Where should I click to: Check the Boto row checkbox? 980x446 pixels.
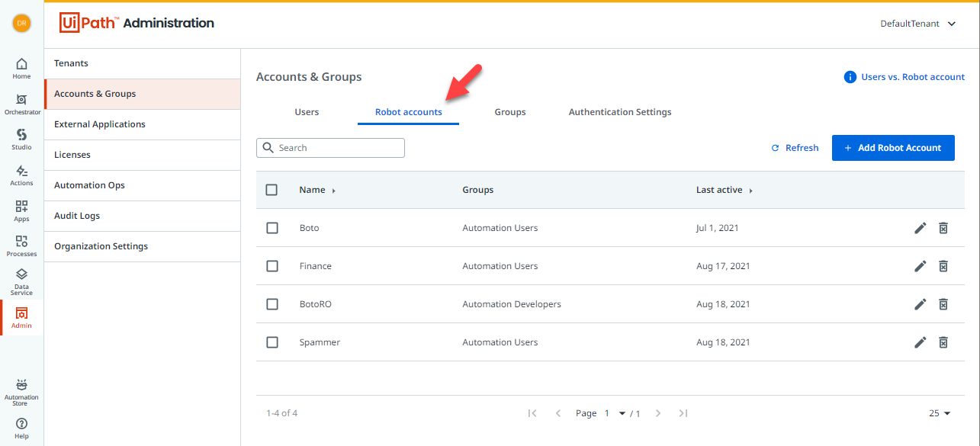[272, 228]
